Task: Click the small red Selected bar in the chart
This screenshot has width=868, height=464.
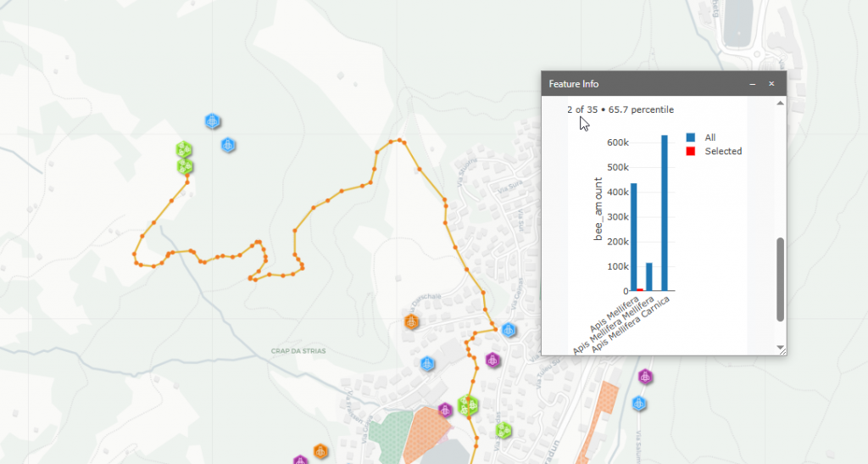Action: point(640,289)
